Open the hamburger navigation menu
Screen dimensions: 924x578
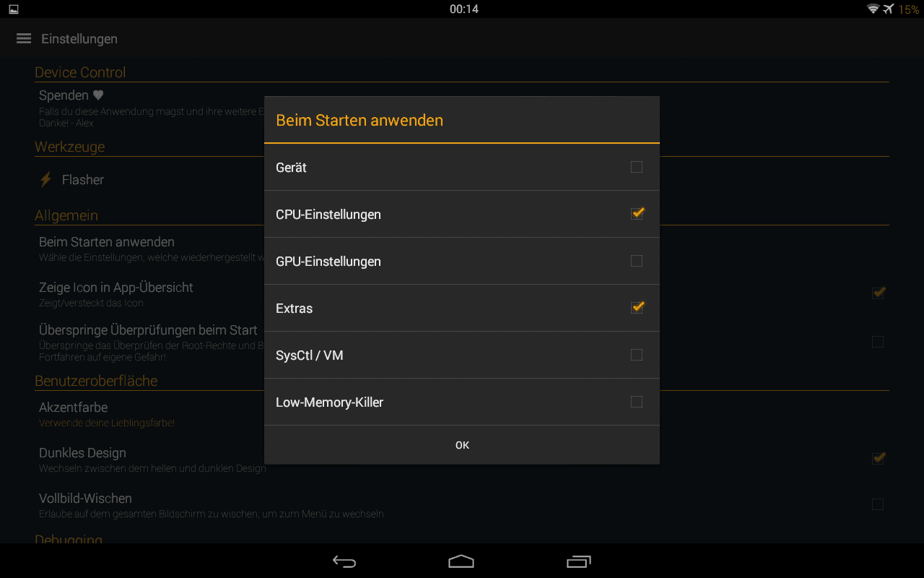tap(24, 38)
